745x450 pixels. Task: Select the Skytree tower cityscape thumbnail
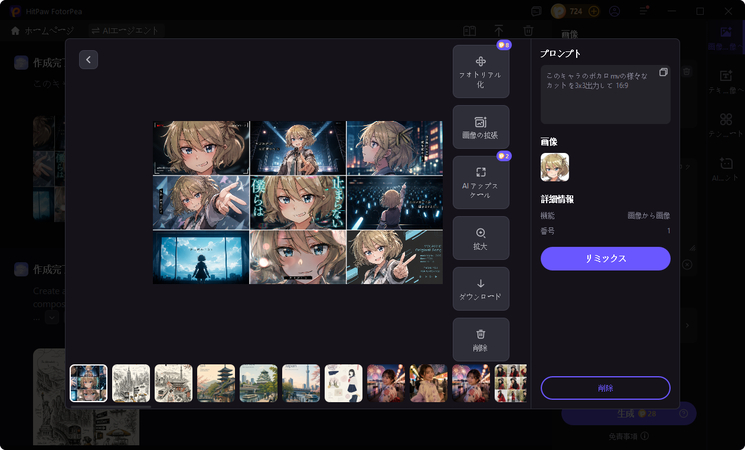[301, 383]
